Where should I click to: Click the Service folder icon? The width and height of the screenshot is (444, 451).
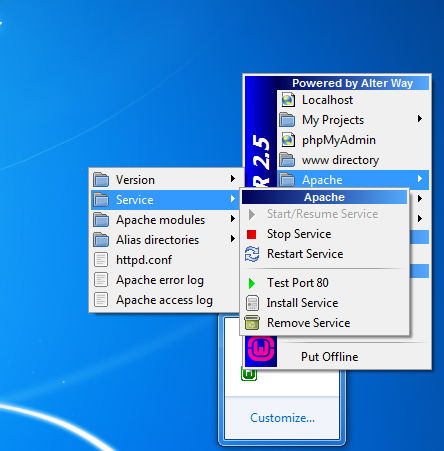tap(101, 200)
